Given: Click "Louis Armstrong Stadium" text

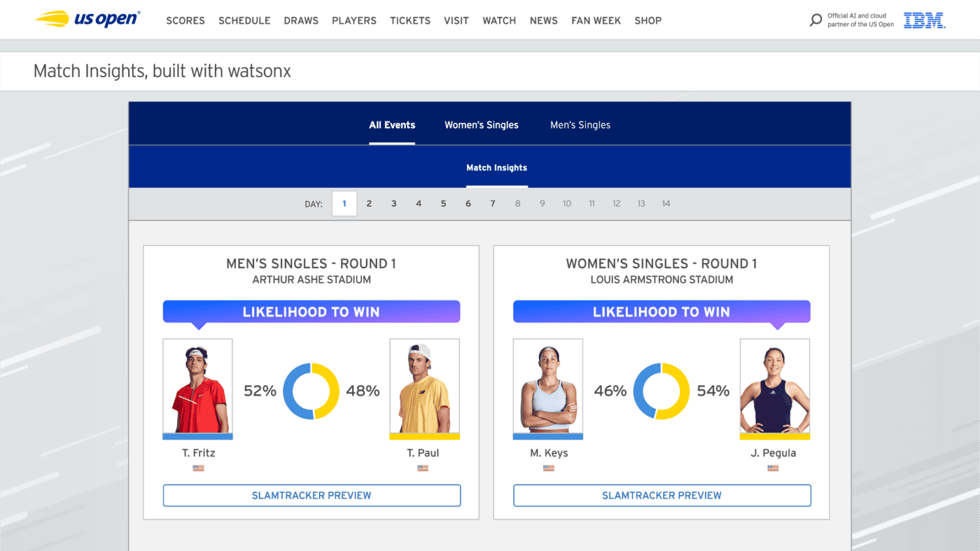Looking at the screenshot, I should [662, 279].
